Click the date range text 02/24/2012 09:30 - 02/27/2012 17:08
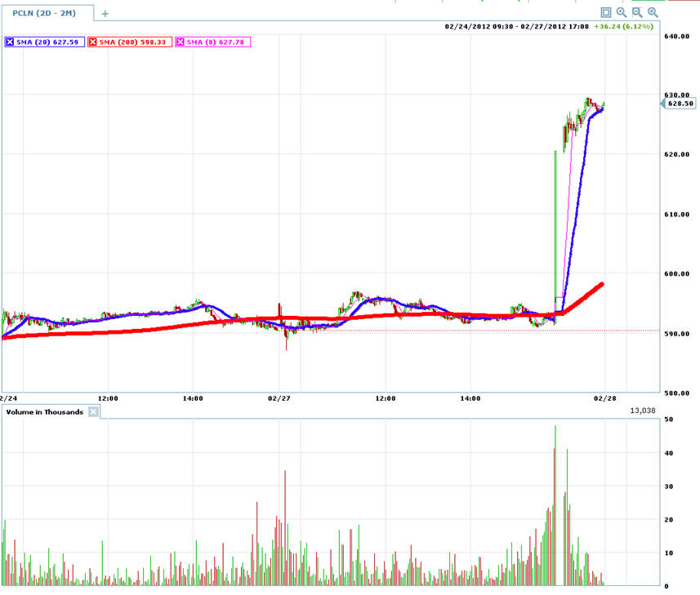Image resolution: width=700 pixels, height=595 pixels. pyautogui.click(x=516, y=27)
